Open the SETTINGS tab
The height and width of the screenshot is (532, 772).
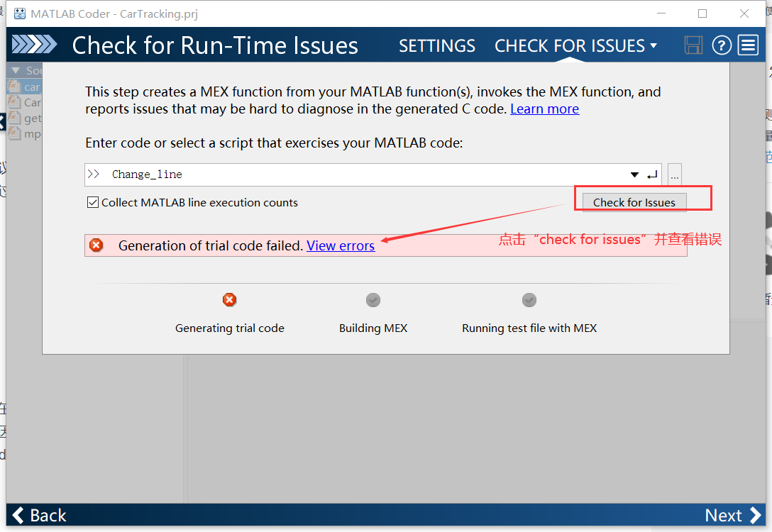point(436,46)
